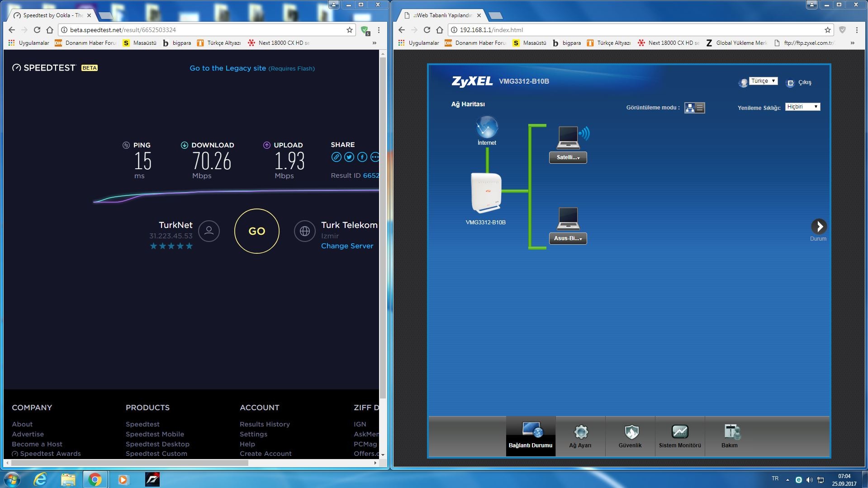Open Results History in the footer
This screenshot has height=488, width=868.
265,424
